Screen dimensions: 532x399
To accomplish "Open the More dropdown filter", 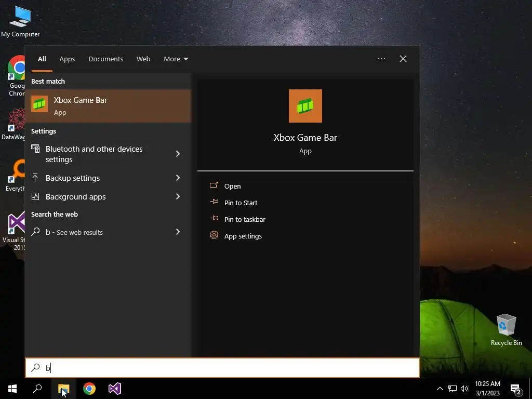I will (x=176, y=59).
